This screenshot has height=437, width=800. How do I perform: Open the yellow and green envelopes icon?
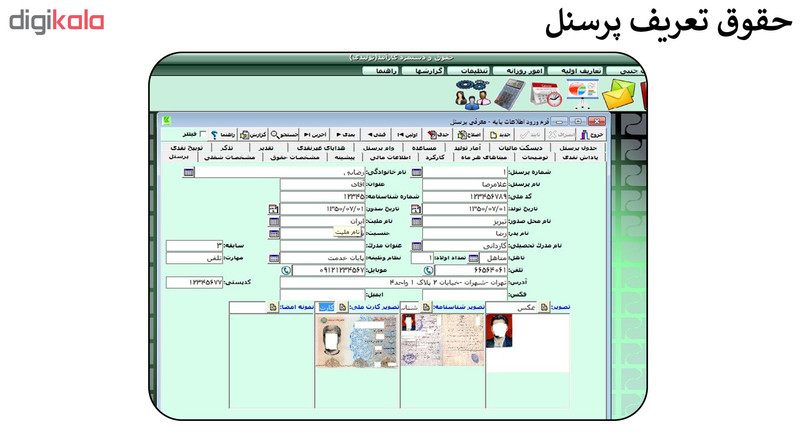pyautogui.click(x=619, y=95)
